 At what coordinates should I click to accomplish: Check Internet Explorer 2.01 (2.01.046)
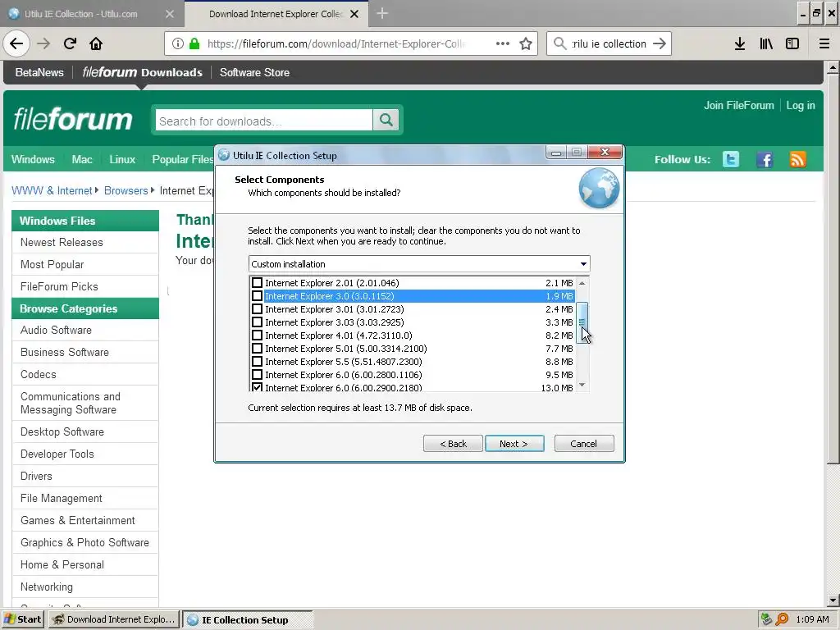click(257, 282)
